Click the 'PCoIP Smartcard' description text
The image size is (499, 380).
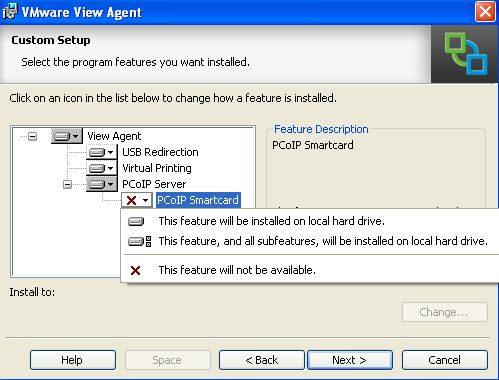click(313, 145)
